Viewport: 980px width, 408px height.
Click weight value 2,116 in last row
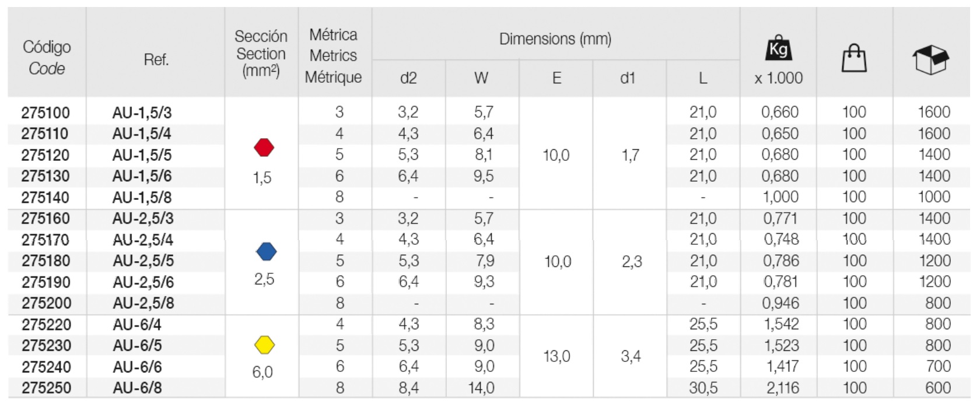coord(782,388)
